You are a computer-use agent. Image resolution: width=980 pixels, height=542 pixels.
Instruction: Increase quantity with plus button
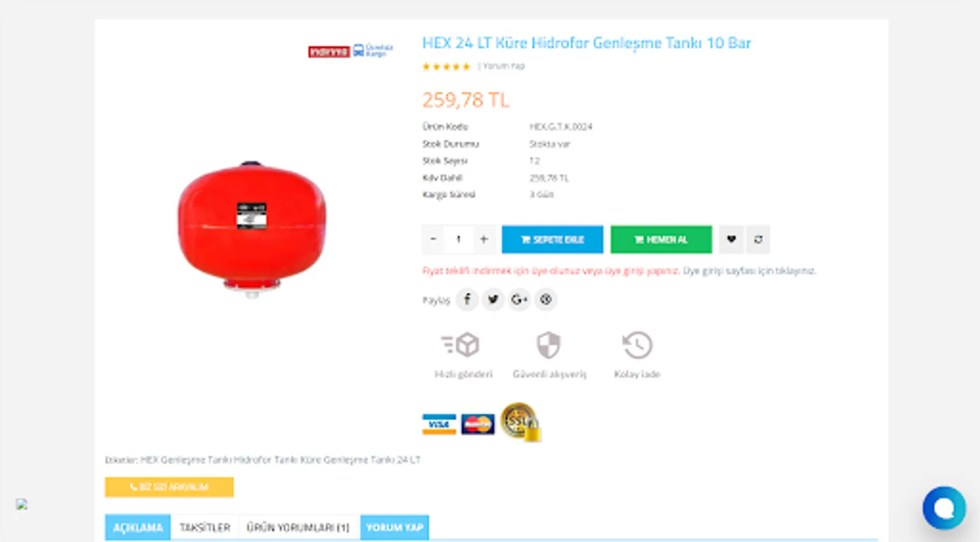484,239
